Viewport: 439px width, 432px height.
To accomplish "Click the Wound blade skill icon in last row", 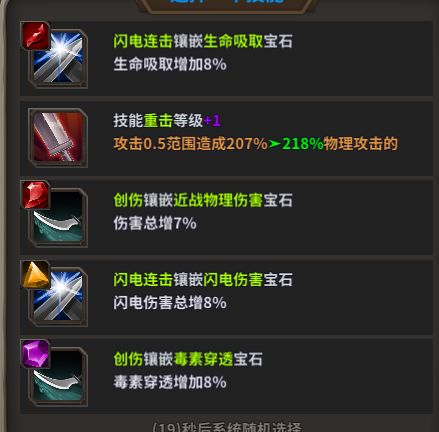I will point(58,376).
